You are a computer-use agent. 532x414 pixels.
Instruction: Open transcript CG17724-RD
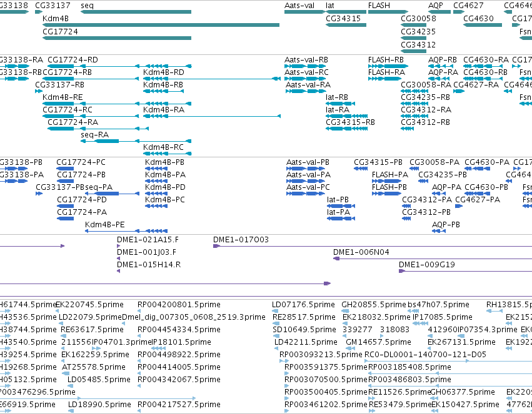[119, 66]
